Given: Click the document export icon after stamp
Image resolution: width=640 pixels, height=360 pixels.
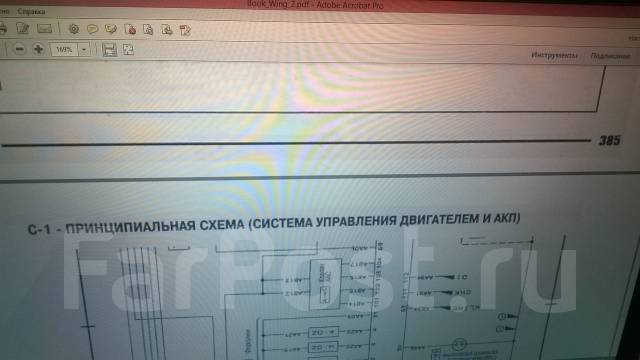Looking at the screenshot, I should (148, 29).
